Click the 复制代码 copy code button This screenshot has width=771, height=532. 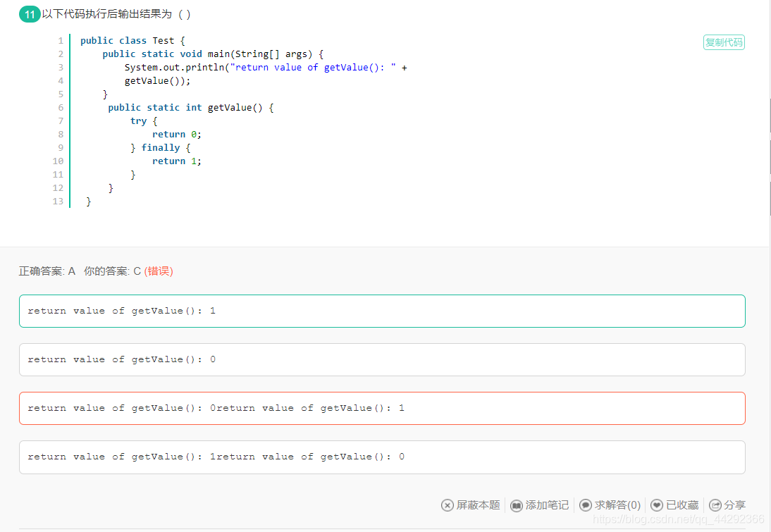(x=724, y=42)
